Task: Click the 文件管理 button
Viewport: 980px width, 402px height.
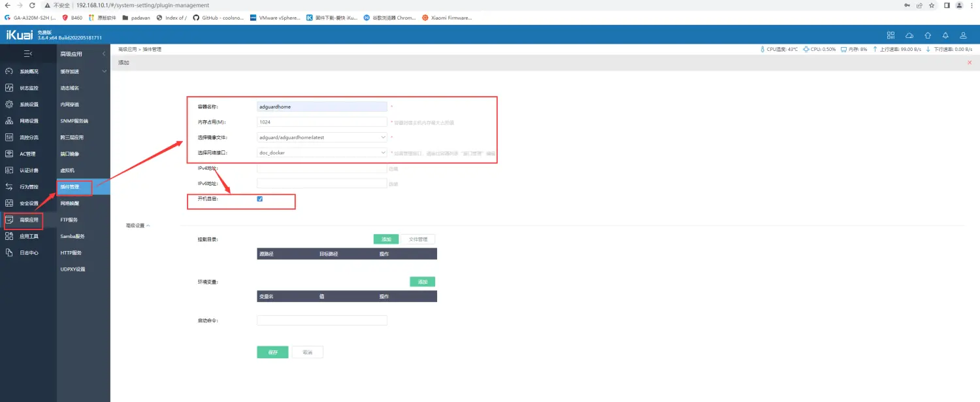Action: click(417, 239)
